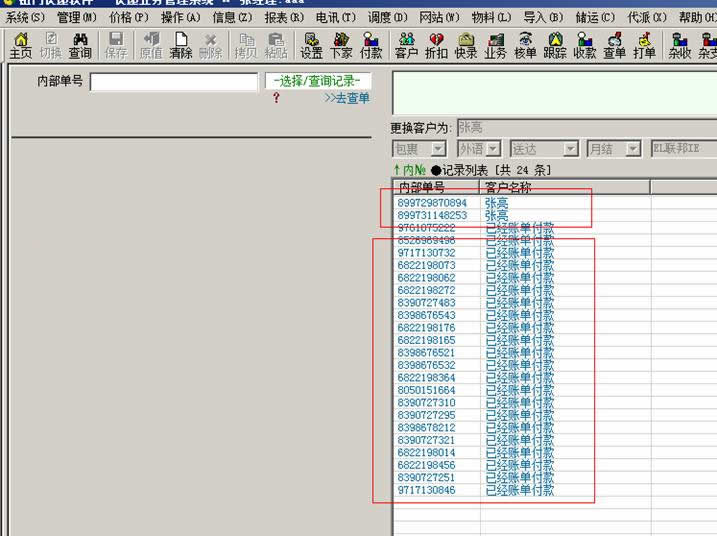Open the 送达 delivery dropdown
Screen dimensions: 717x536
coord(570,149)
